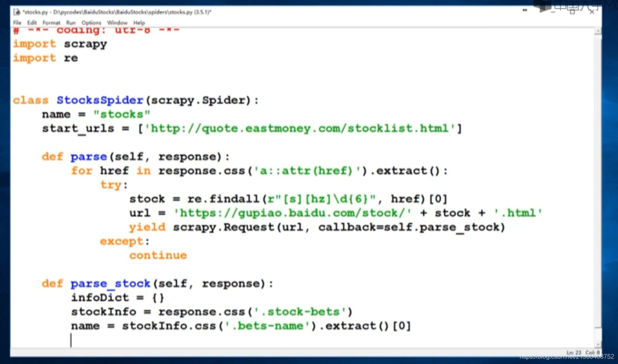The image size is (618, 364).
Task: Open the Window menu
Action: 117,23
